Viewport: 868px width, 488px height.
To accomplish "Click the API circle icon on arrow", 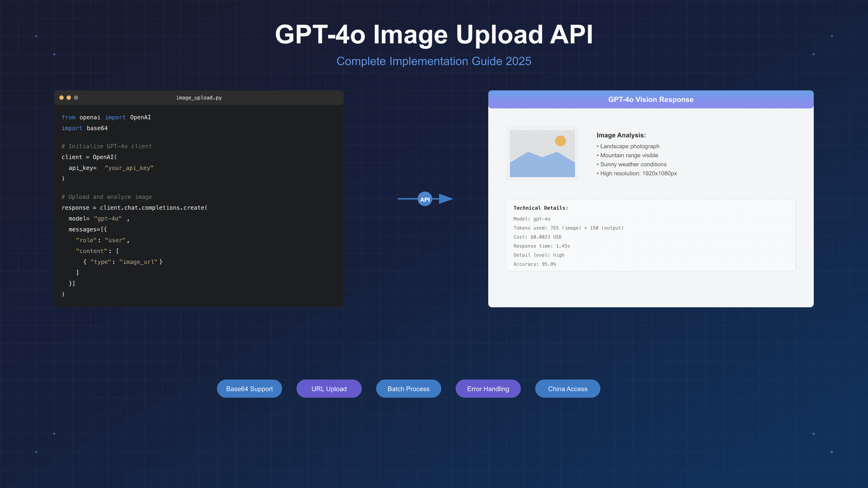I will click(x=425, y=199).
